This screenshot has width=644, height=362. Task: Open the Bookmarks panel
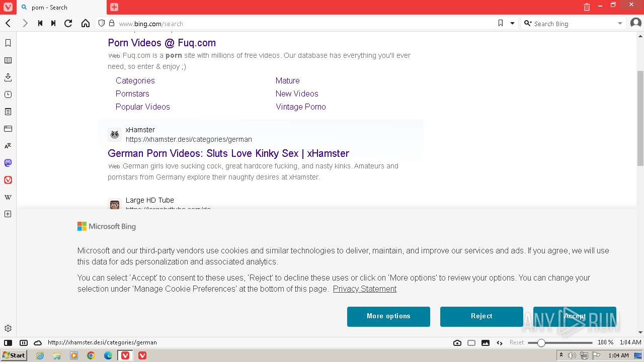[8, 43]
